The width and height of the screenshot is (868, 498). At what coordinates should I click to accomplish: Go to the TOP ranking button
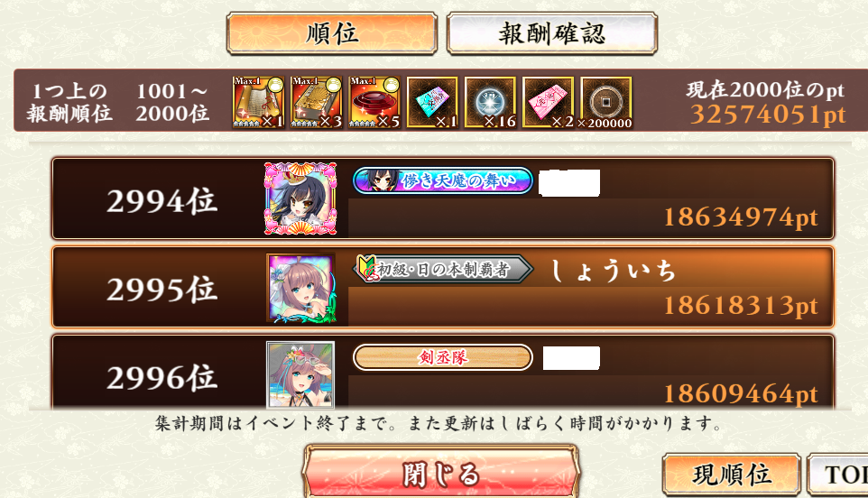tap(838, 475)
